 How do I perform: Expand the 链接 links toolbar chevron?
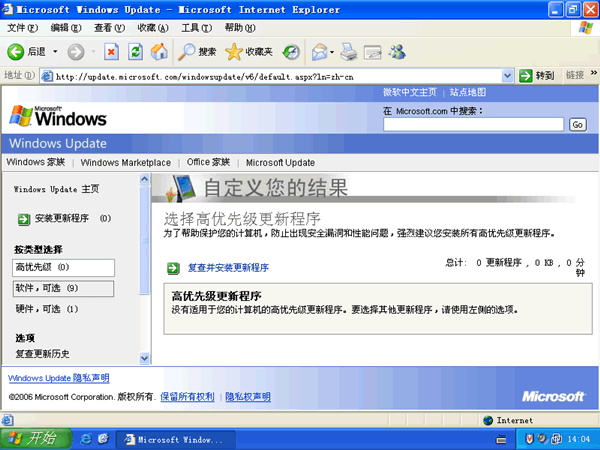594,73
